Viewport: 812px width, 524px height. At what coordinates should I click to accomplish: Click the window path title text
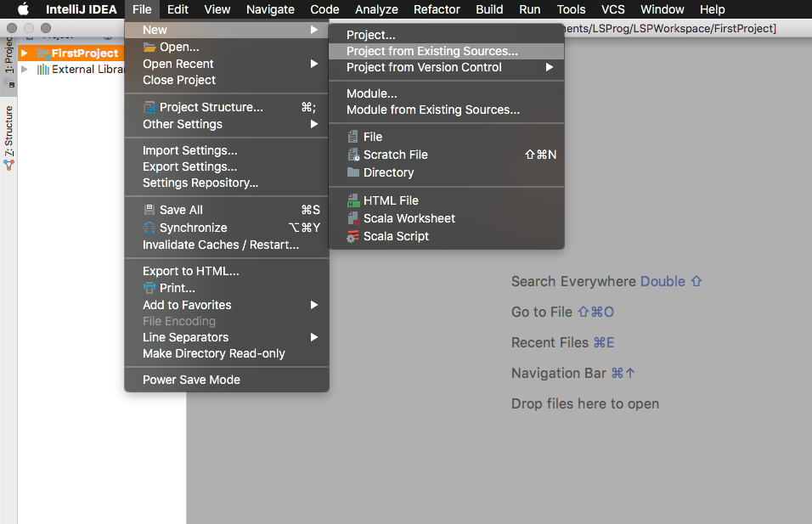tap(671, 29)
